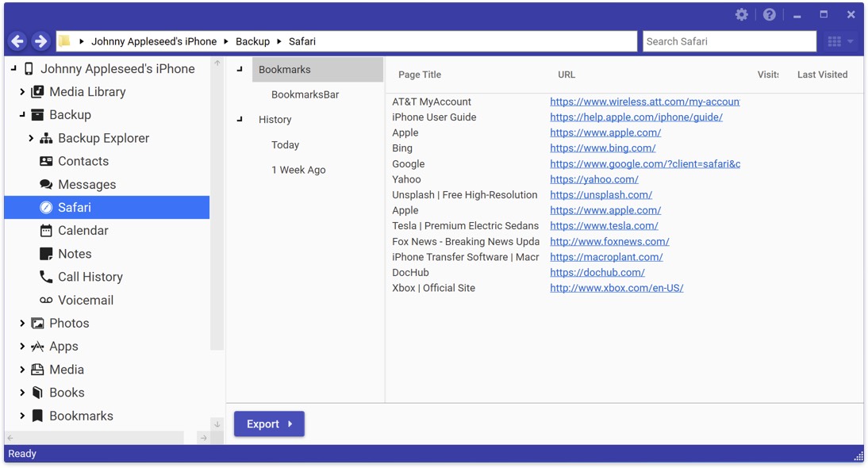Open the view mode grid dropdown
Screen dimensions: 868x468
[x=840, y=41]
